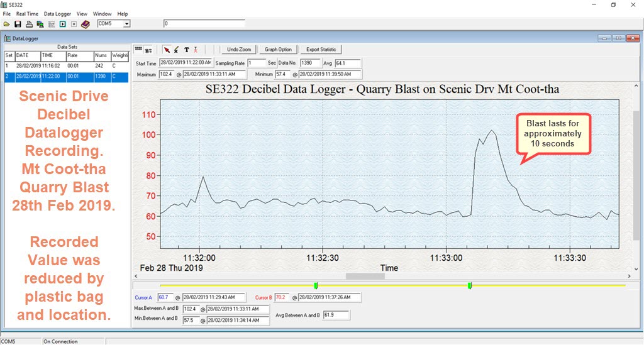Click the greyed graph setup toolbar icon
The image size is (644, 345).
point(52,25)
